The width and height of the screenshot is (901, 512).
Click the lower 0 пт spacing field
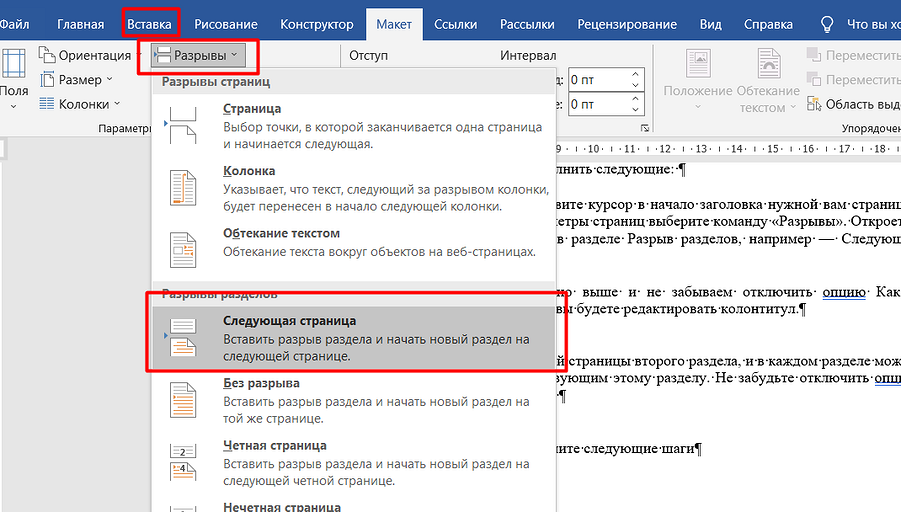598,105
